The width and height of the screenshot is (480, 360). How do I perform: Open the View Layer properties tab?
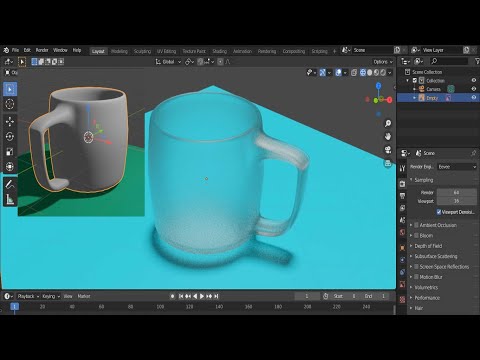pos(402,208)
